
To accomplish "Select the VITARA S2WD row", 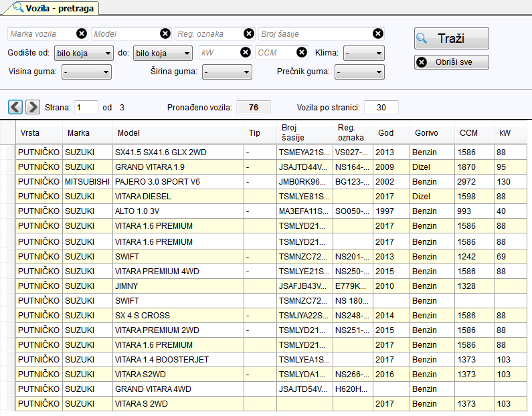I will [x=271, y=375].
